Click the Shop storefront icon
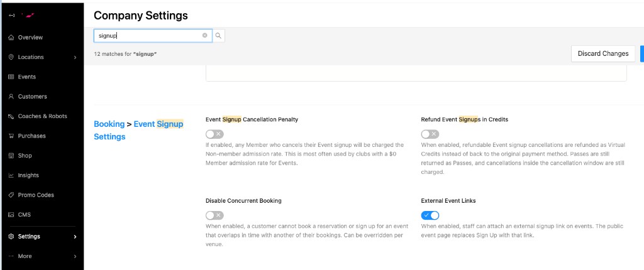The width and height of the screenshot is (644, 270). pos(11,156)
